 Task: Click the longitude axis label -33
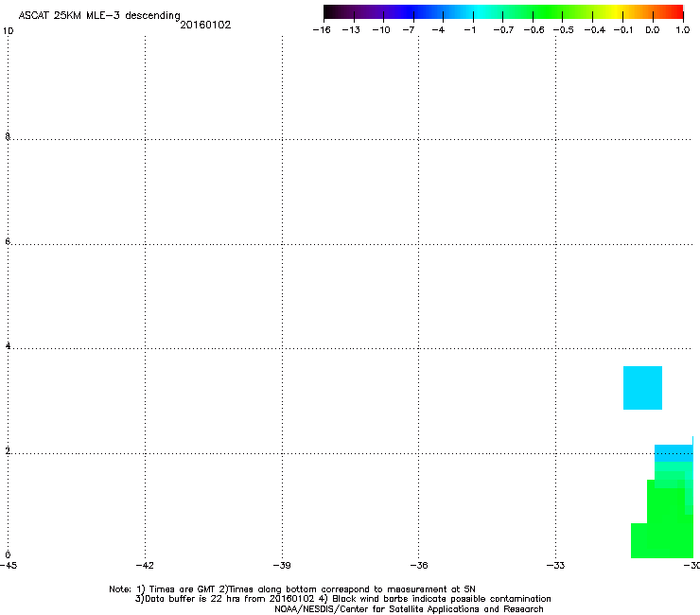tap(555, 566)
